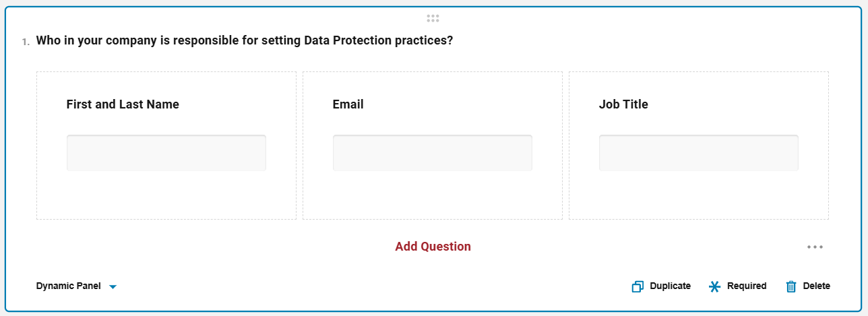
Task: Open the three-dots more options menu
Action: tap(815, 247)
